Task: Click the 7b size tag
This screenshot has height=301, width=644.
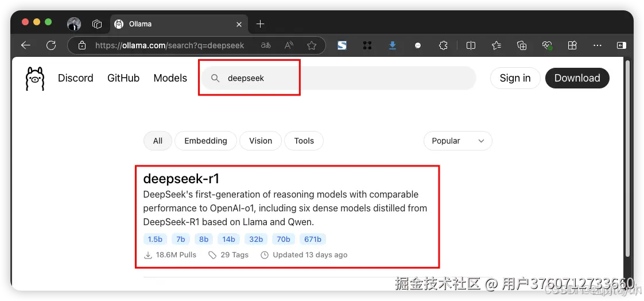Action: (181, 240)
